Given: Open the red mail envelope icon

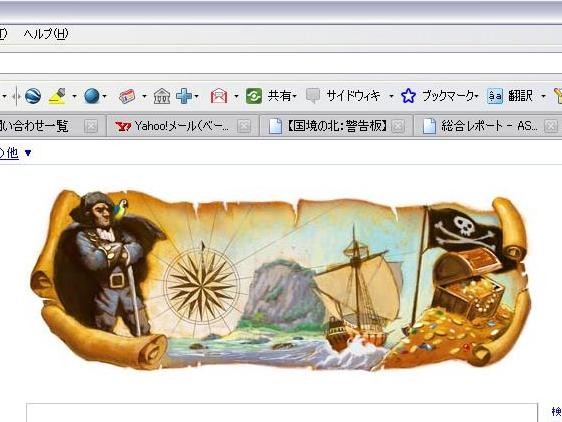Looking at the screenshot, I should tap(219, 96).
